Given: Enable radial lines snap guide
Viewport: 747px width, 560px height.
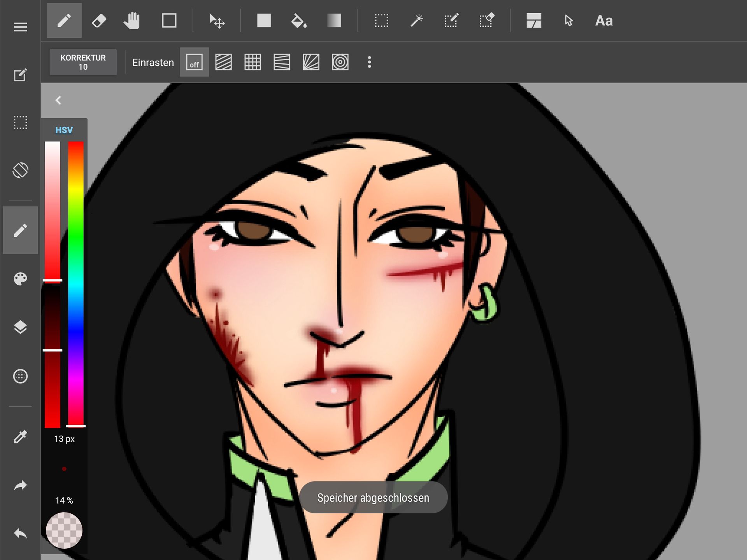Looking at the screenshot, I should [x=311, y=62].
